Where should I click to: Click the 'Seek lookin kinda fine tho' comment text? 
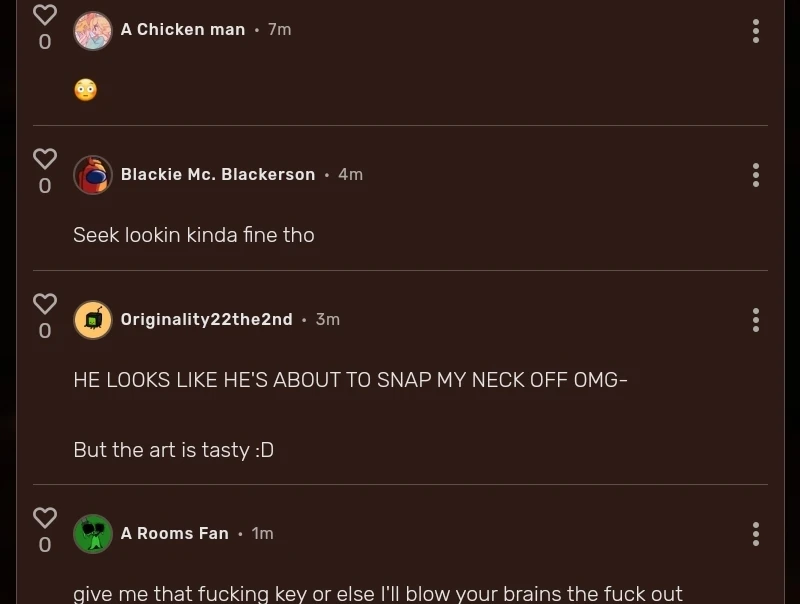pyautogui.click(x=194, y=235)
